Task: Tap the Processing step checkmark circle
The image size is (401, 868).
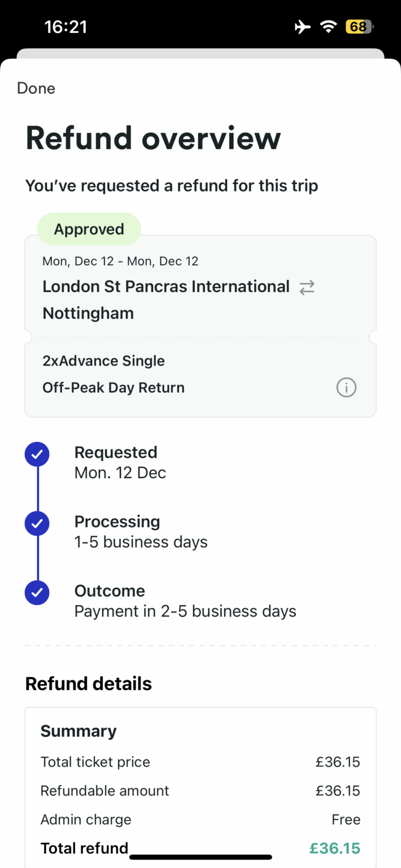Action: (x=37, y=524)
